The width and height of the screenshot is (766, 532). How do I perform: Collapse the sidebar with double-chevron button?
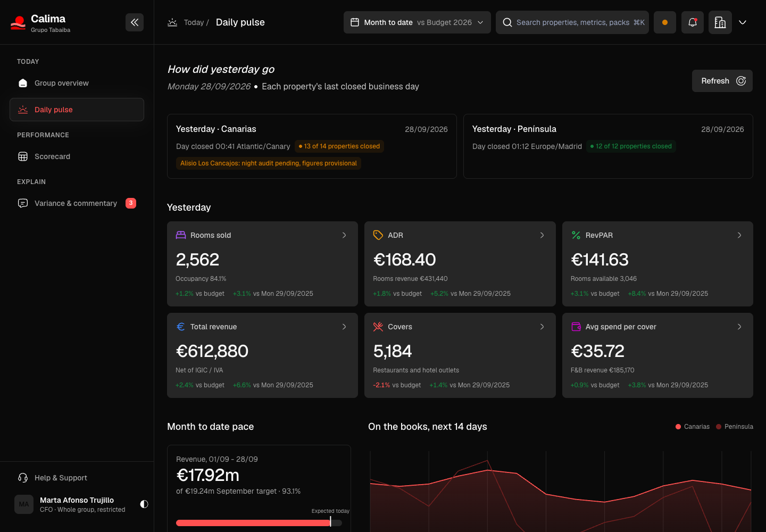tap(135, 22)
